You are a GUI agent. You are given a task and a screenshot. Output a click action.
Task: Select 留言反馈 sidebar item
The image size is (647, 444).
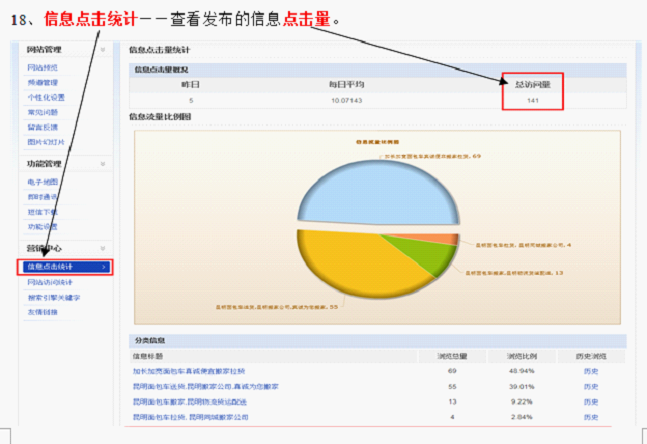tap(43, 128)
